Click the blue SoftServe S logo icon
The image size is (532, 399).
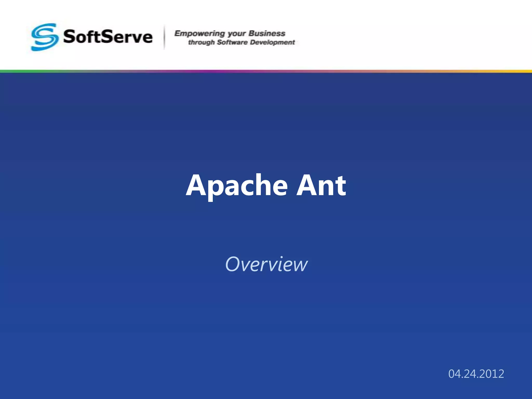click(44, 37)
